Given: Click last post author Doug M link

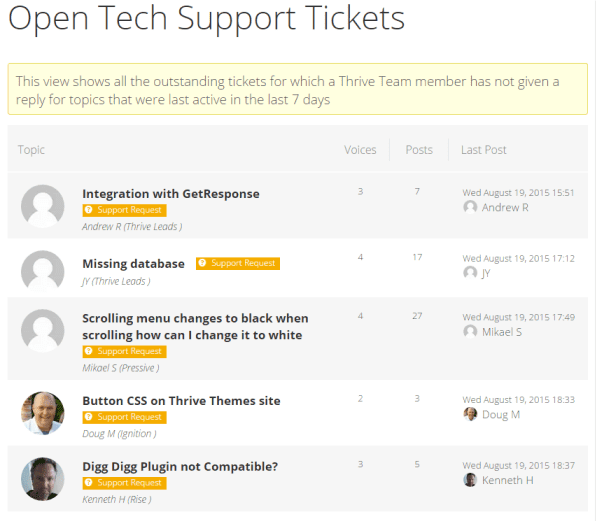Looking at the screenshot, I should [x=500, y=414].
